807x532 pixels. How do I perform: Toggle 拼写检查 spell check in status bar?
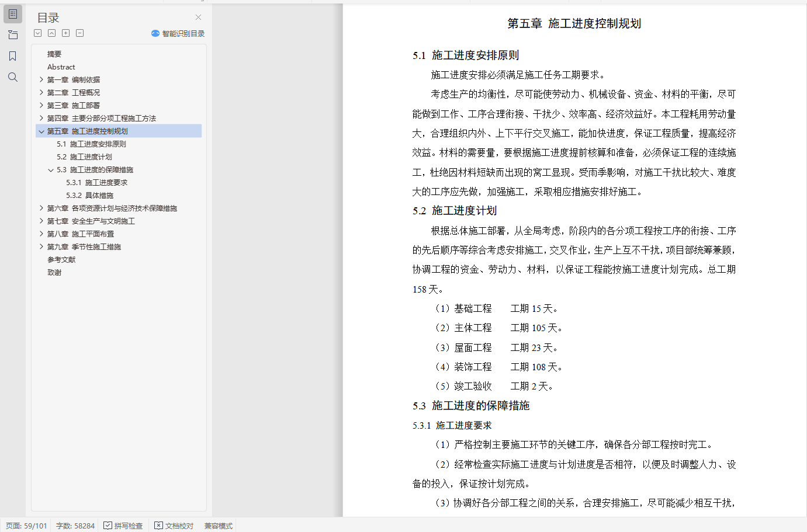(123, 526)
